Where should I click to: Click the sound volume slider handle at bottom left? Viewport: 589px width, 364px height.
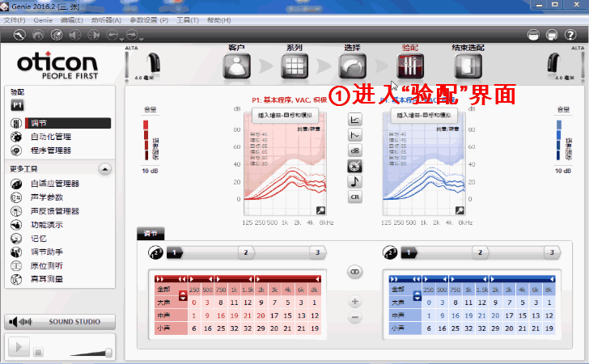(108, 353)
